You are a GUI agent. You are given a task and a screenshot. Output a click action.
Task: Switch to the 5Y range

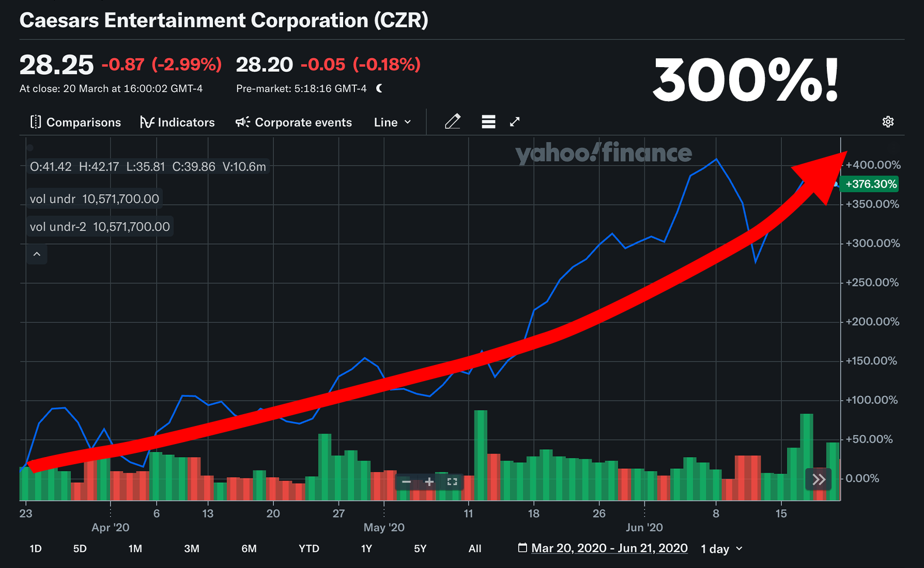tap(420, 549)
